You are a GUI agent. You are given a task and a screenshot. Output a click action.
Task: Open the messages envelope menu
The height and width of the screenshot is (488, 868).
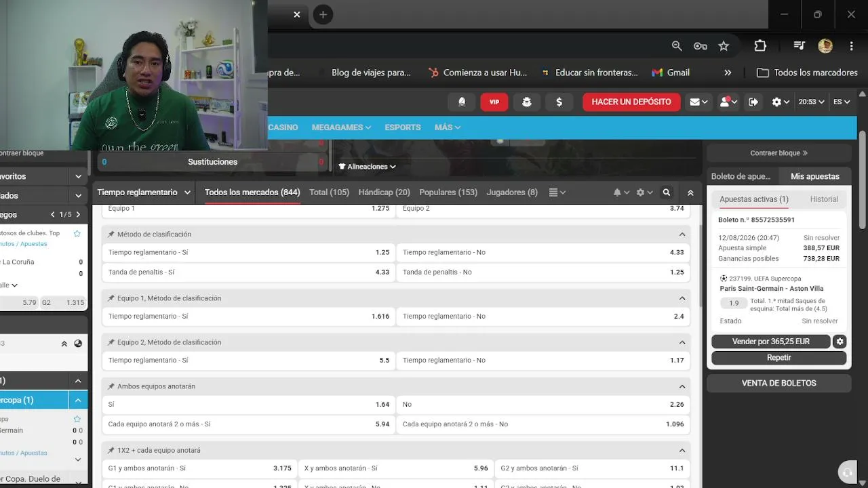(698, 102)
